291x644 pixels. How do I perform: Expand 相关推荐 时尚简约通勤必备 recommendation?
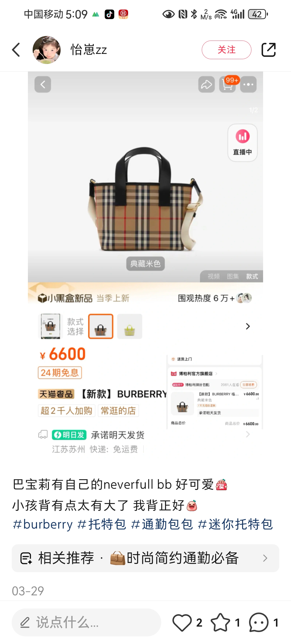coord(145,558)
